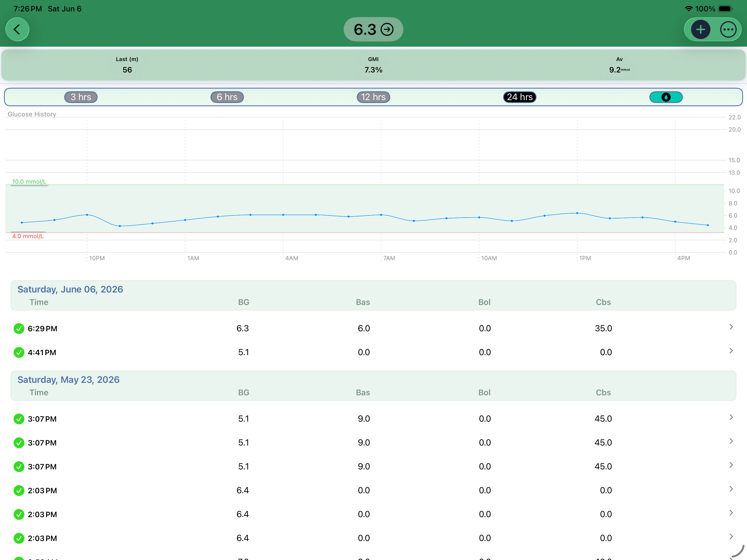Image resolution: width=747 pixels, height=560 pixels.
Task: Tap the 1PM glucose point on chart
Action: (x=577, y=213)
